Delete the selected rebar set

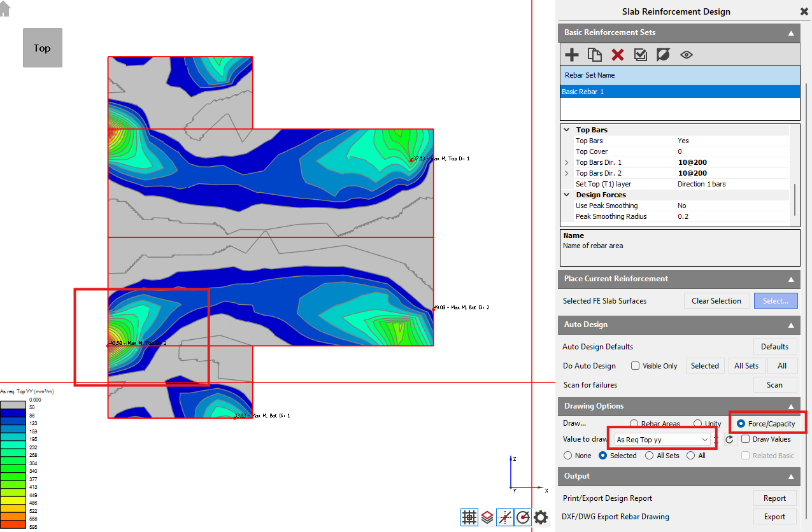click(617, 55)
